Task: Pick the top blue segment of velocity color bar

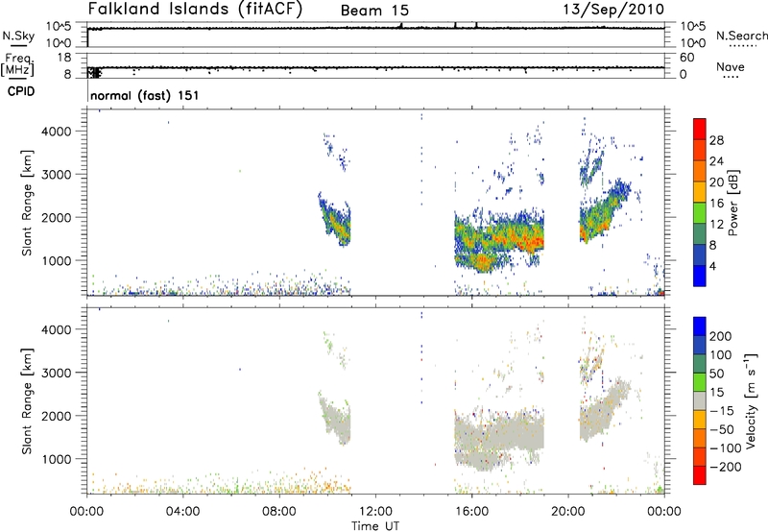Action: (700, 326)
